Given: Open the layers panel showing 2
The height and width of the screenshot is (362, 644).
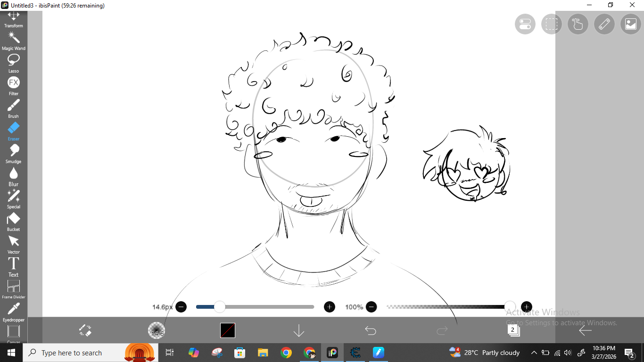Looking at the screenshot, I should point(513,330).
